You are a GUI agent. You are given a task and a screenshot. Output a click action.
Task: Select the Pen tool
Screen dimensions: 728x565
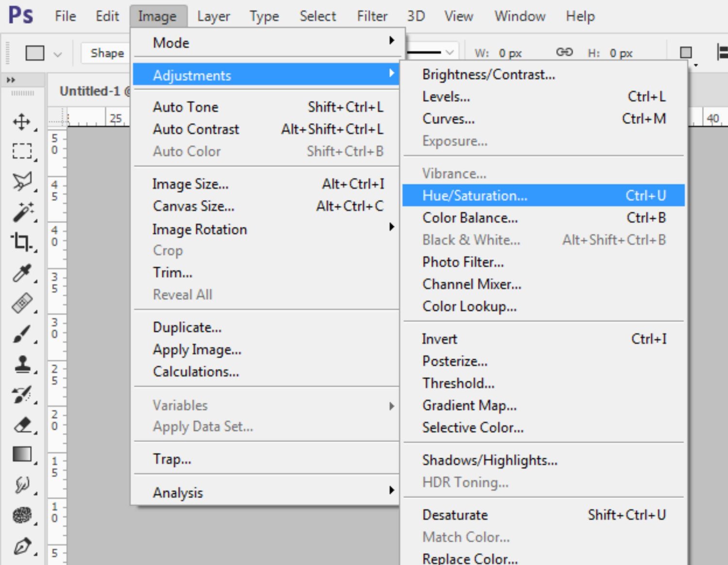(x=22, y=547)
